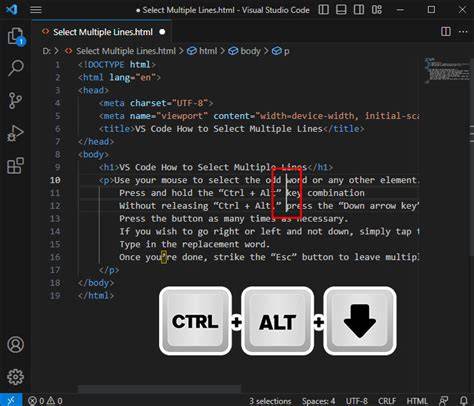Open the Run and Debug view

pos(15,133)
